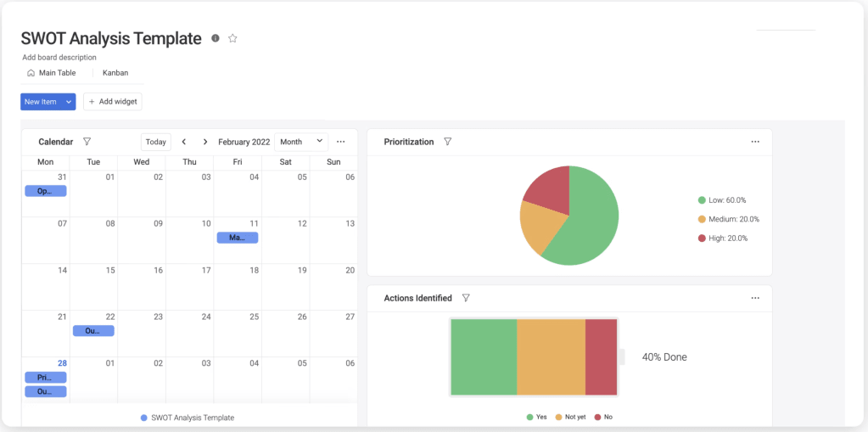Click the Mon column header
Image resolution: width=868 pixels, height=432 pixels.
pos(45,162)
